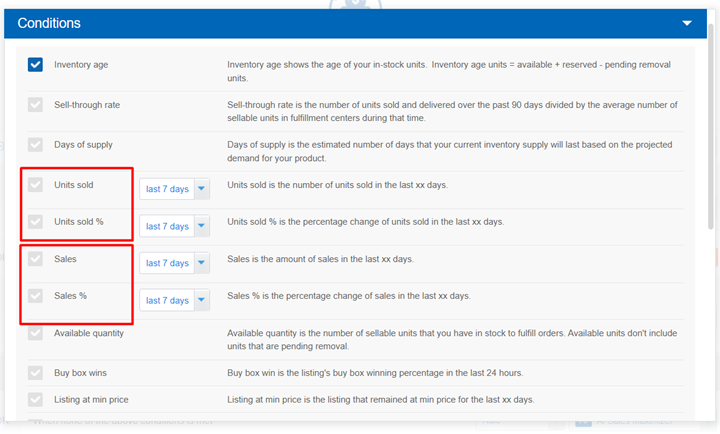720x434 pixels.
Task: Tick the Listing at min price checkbox
Action: pos(35,399)
